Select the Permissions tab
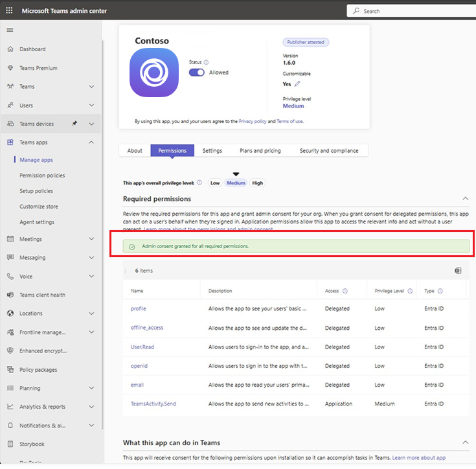This screenshot has width=476, height=469. 172,150
